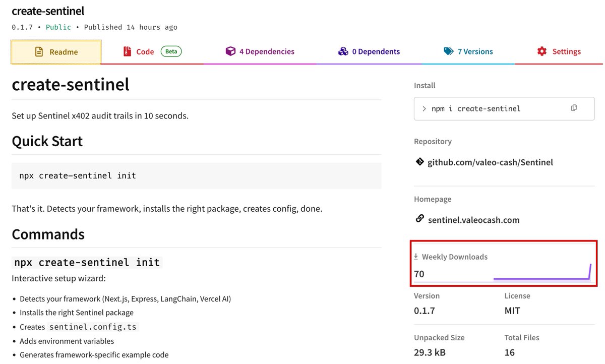Open the 4 Dependencies tab

(x=260, y=51)
